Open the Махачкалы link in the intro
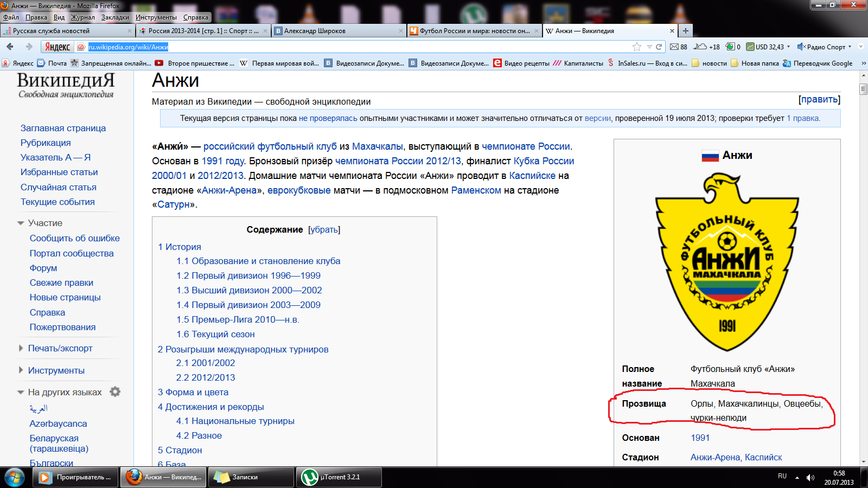The image size is (868, 488). [378, 146]
